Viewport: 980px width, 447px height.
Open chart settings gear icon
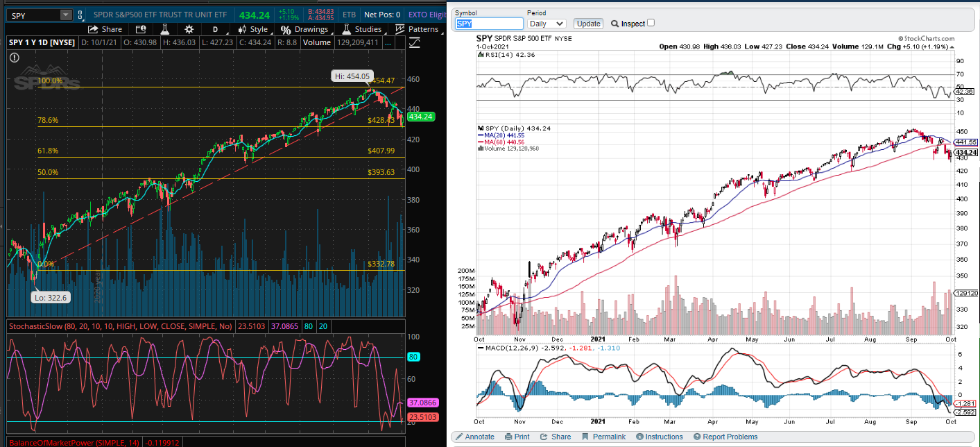pyautogui.click(x=189, y=29)
